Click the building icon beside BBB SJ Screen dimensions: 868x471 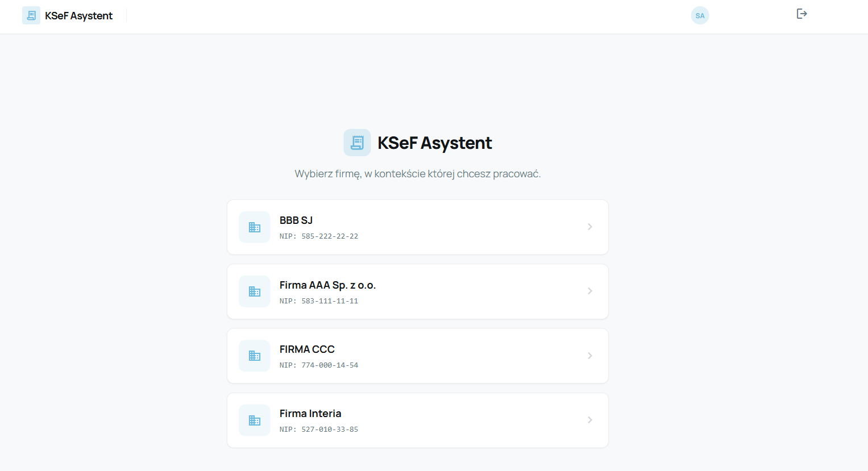255,227
